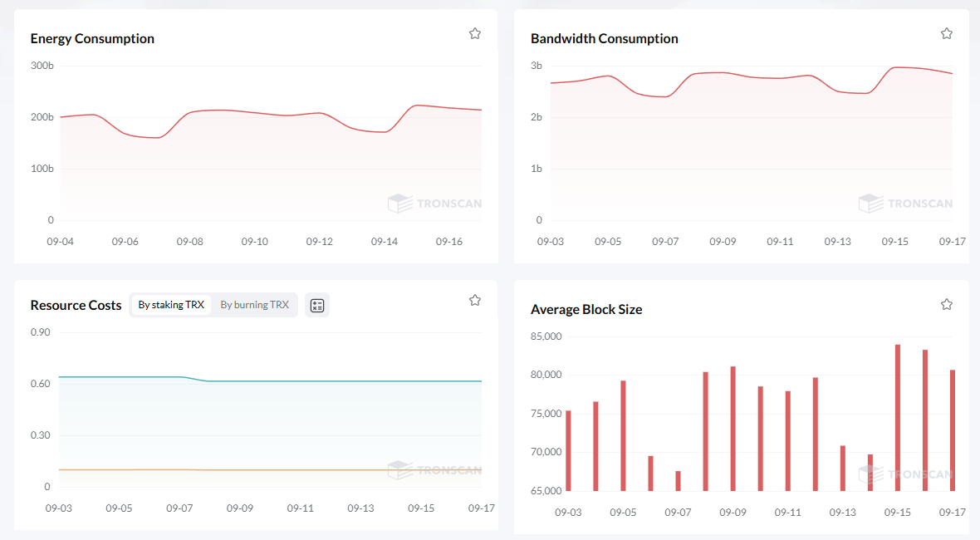
Task: Click the star icon on Resource Costs
Action: [x=475, y=300]
